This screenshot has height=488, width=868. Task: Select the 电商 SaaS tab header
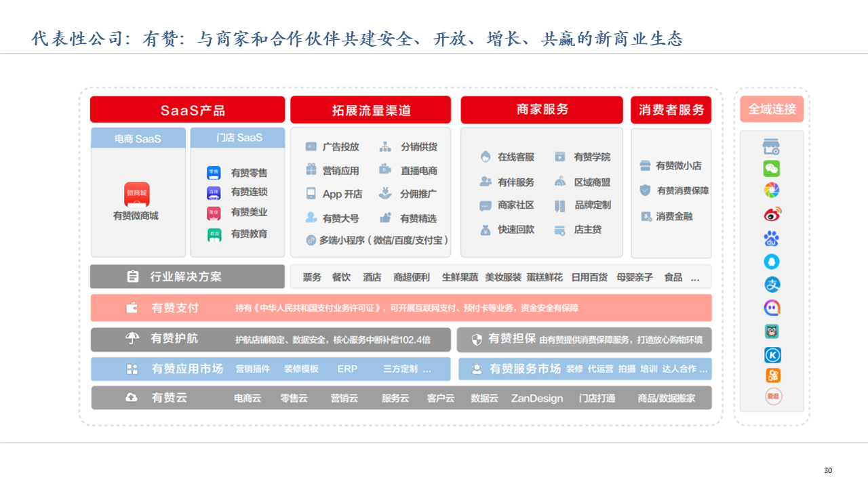coord(138,138)
